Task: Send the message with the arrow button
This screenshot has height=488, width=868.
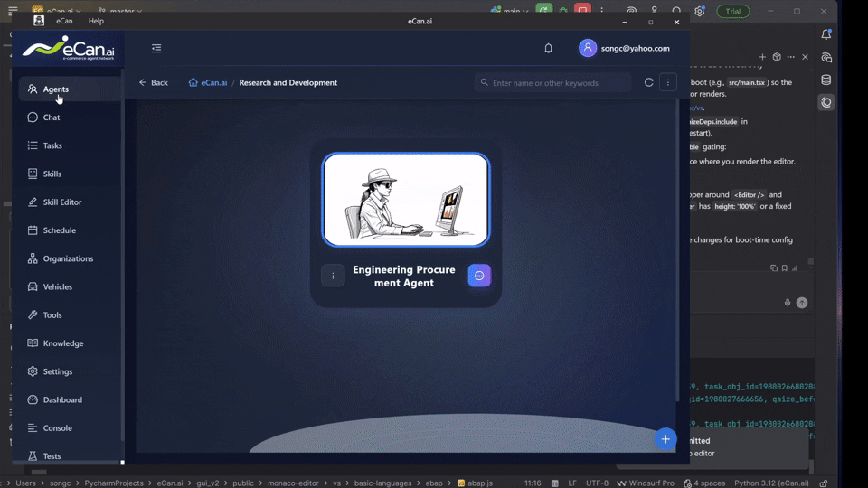Action: (802, 303)
